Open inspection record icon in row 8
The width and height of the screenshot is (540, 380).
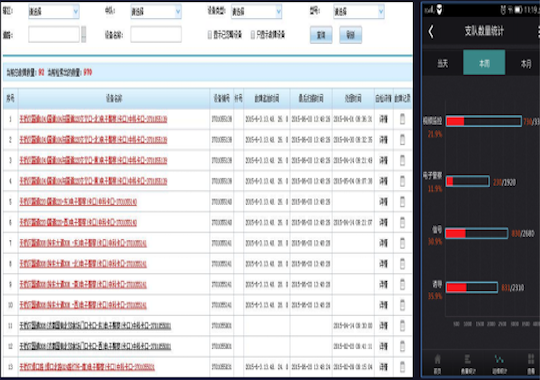point(402,264)
